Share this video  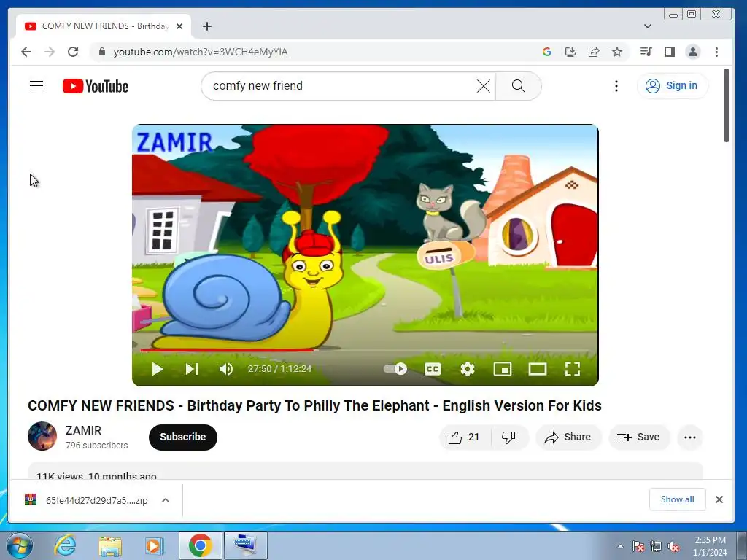(x=568, y=437)
